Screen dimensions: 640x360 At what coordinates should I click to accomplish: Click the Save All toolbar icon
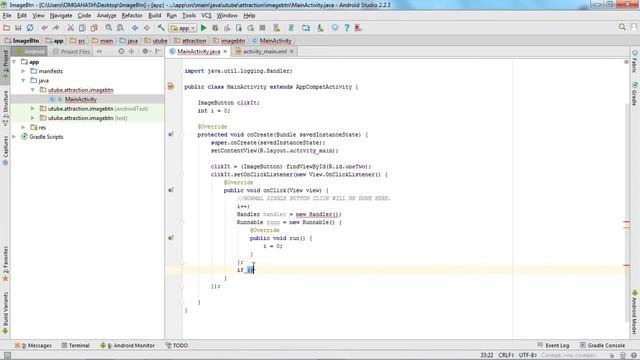[18, 28]
